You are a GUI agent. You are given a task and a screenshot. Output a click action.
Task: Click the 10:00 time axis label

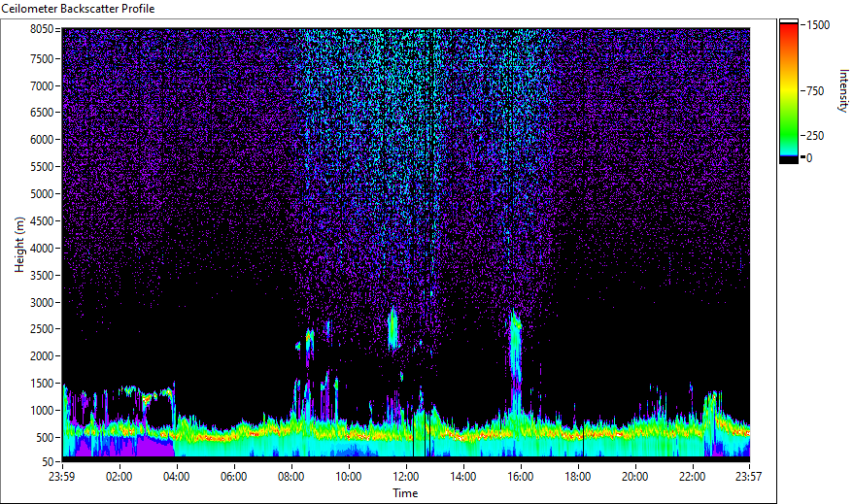348,477
